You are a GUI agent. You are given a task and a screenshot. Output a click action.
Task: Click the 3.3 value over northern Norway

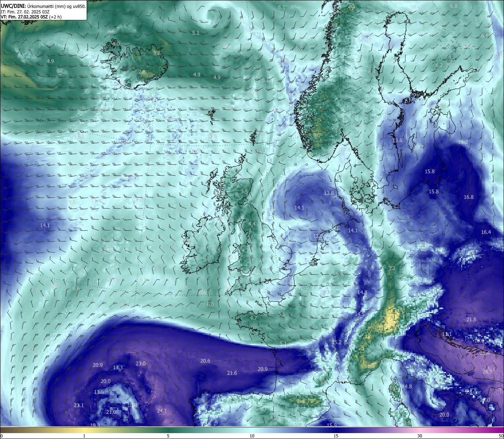(x=334, y=25)
